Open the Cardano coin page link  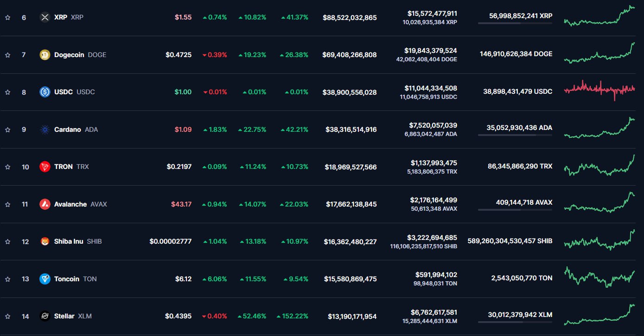tap(76, 129)
